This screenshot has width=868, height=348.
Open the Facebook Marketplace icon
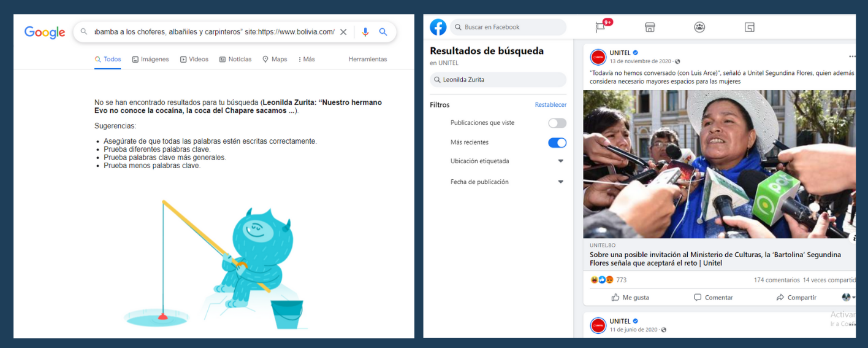(x=650, y=27)
